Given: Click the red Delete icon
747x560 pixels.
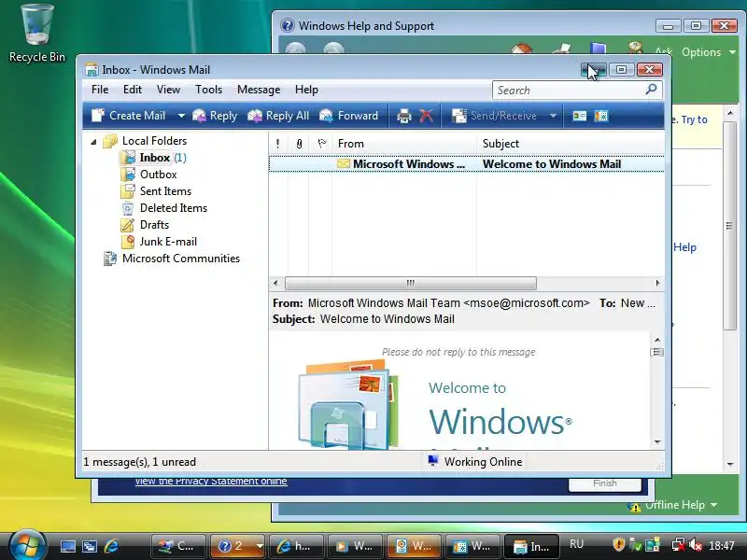Looking at the screenshot, I should [427, 116].
